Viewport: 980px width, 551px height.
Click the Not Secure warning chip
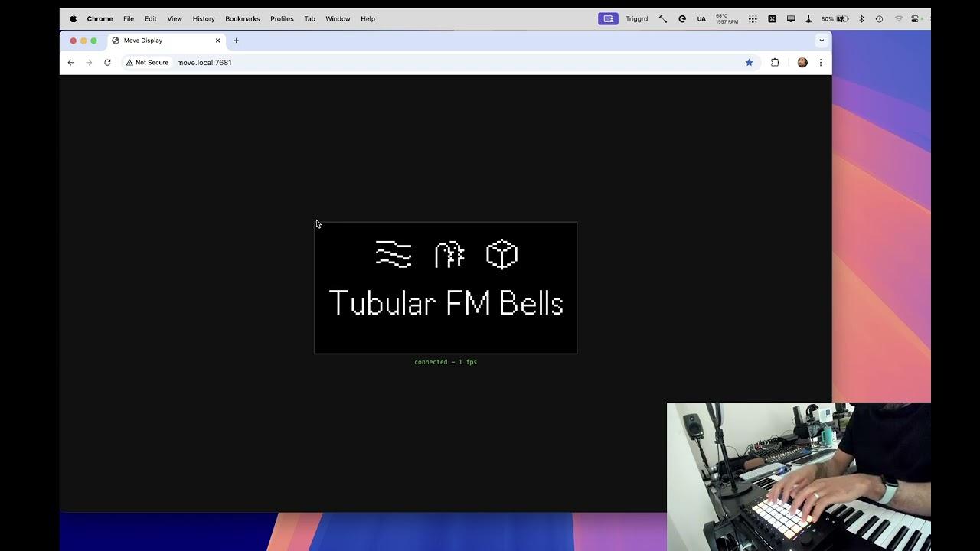coord(148,63)
